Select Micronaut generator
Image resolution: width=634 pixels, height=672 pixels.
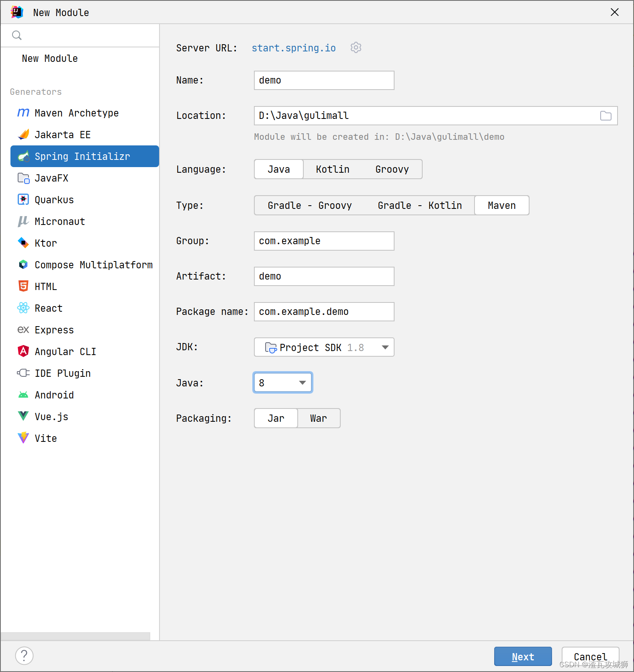(85, 221)
